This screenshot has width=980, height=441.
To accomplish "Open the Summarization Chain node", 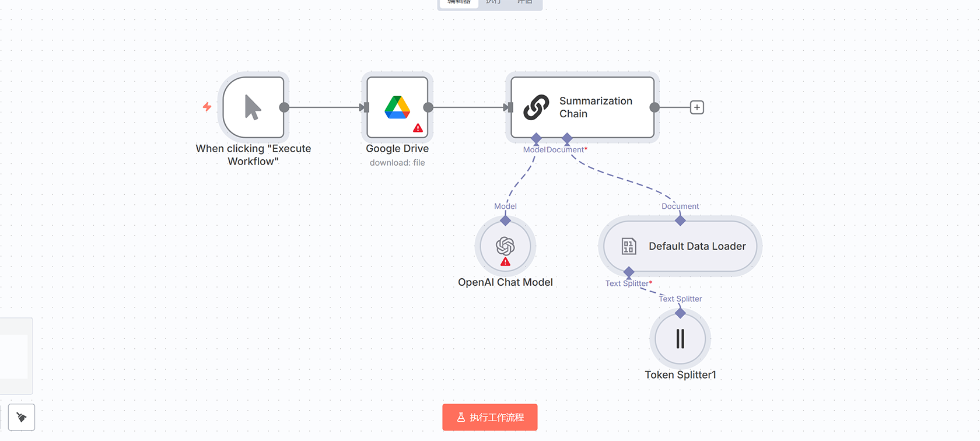I will coord(582,107).
